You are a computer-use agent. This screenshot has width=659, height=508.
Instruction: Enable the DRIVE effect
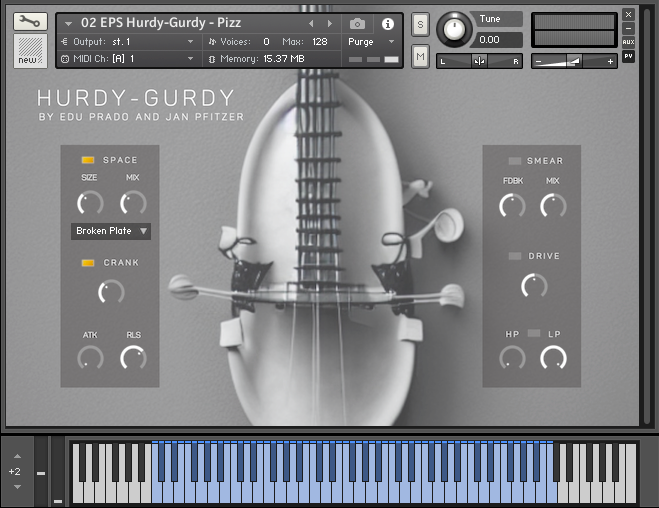pyautogui.click(x=514, y=257)
